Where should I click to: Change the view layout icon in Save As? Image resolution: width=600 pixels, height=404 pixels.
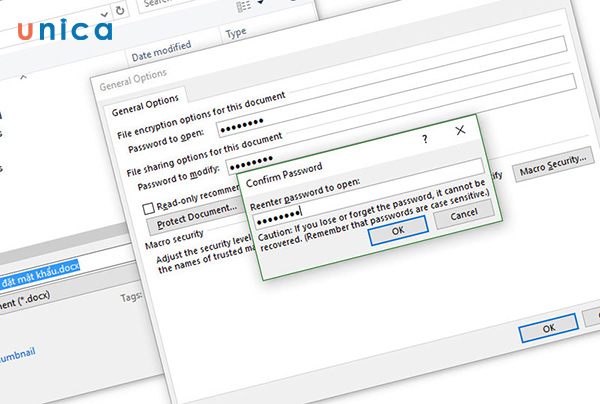(244, 6)
